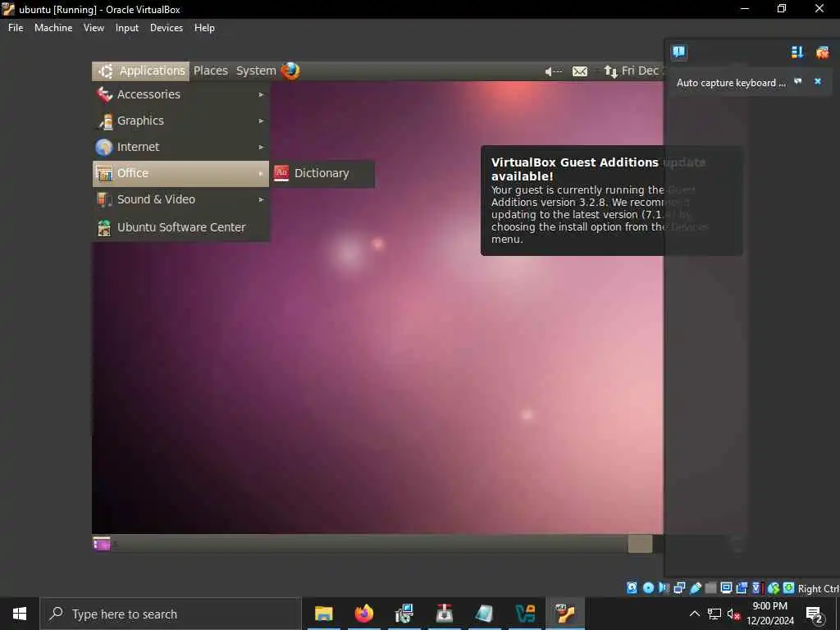Expand the Auto capture keyboard notification details
Screen dimensions: 840x630
tap(798, 81)
